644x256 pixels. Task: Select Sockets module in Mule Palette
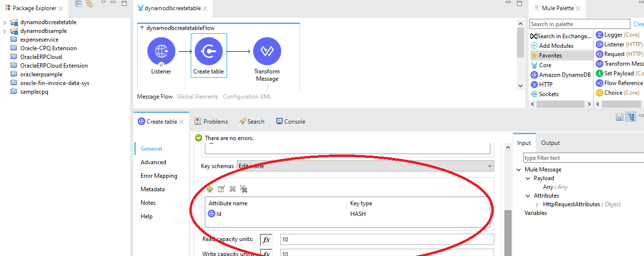[544, 94]
